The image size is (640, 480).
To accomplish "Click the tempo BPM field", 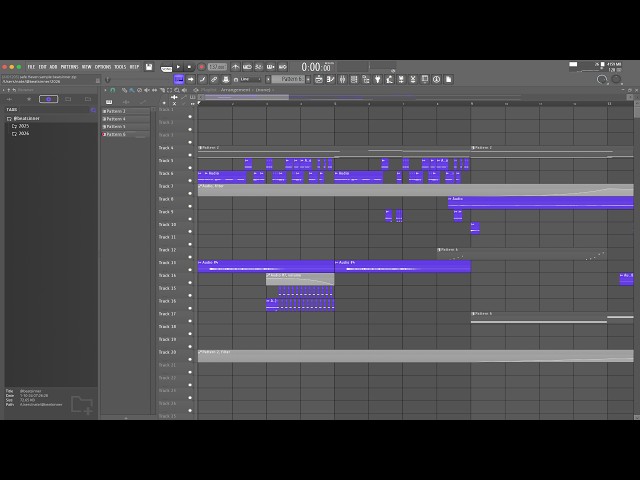I will (217, 67).
